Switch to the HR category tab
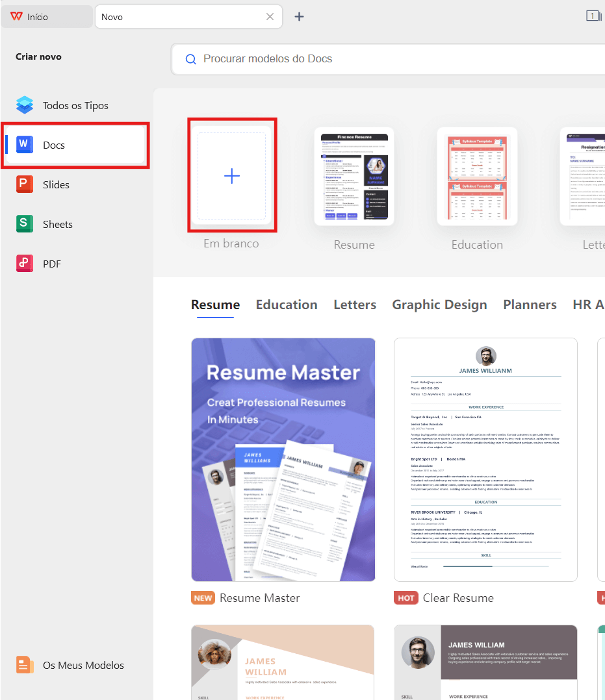 point(589,305)
